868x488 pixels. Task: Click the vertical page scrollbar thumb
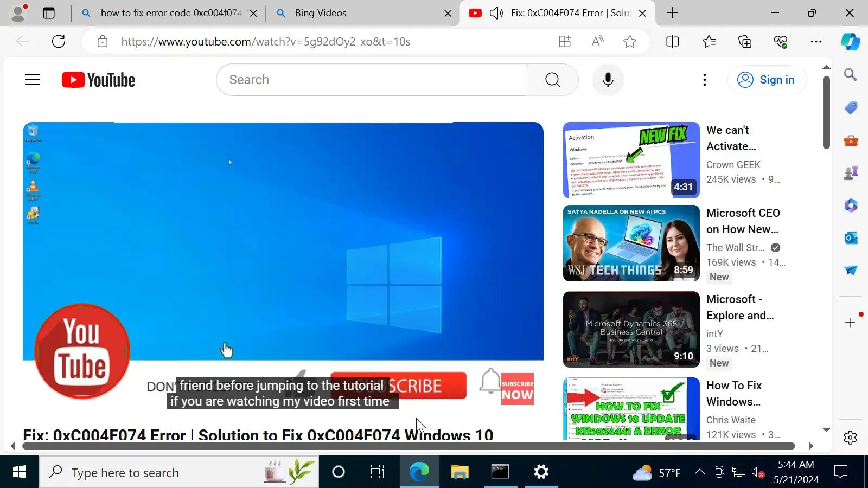click(x=826, y=112)
